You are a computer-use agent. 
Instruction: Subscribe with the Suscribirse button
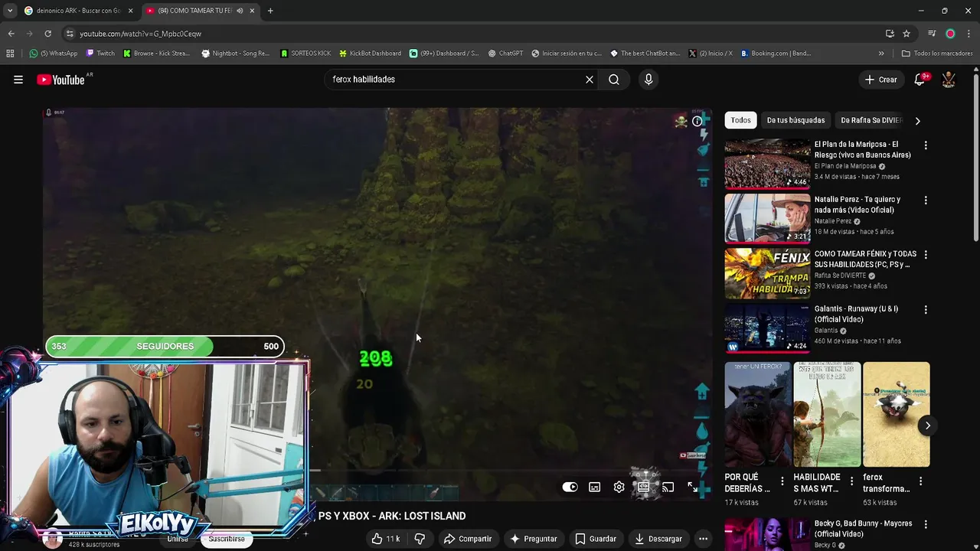click(x=227, y=539)
